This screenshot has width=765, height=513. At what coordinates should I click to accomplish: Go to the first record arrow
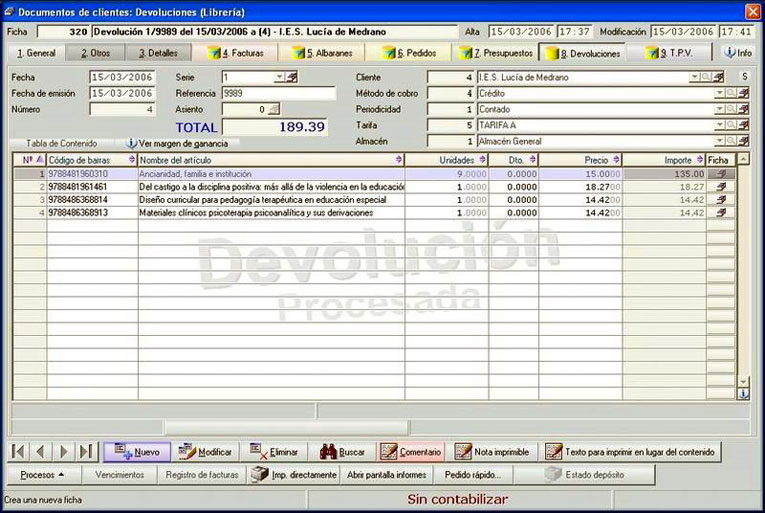pos(18,451)
